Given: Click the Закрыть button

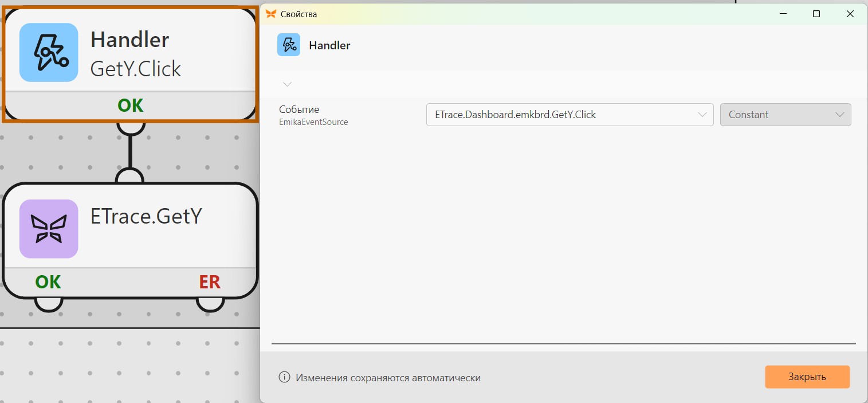Looking at the screenshot, I should coord(807,377).
